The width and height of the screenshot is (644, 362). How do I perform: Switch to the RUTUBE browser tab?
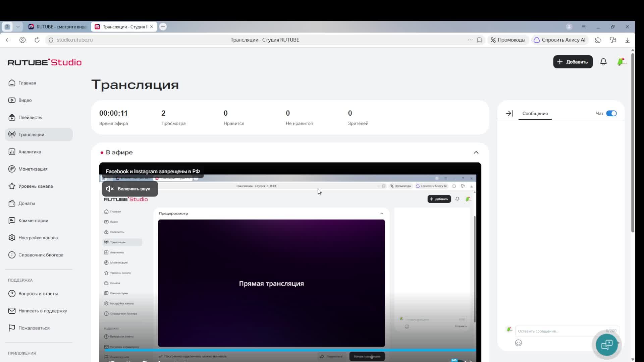point(58,27)
